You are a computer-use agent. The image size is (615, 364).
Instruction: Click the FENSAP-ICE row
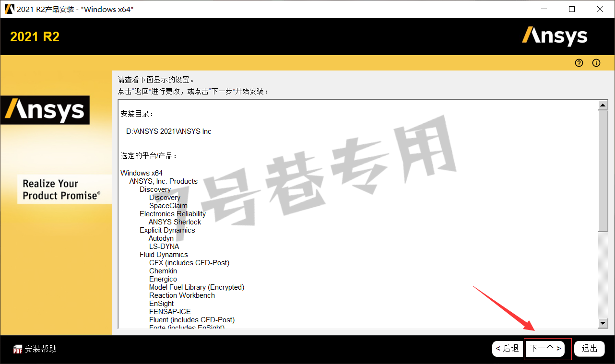point(170,312)
